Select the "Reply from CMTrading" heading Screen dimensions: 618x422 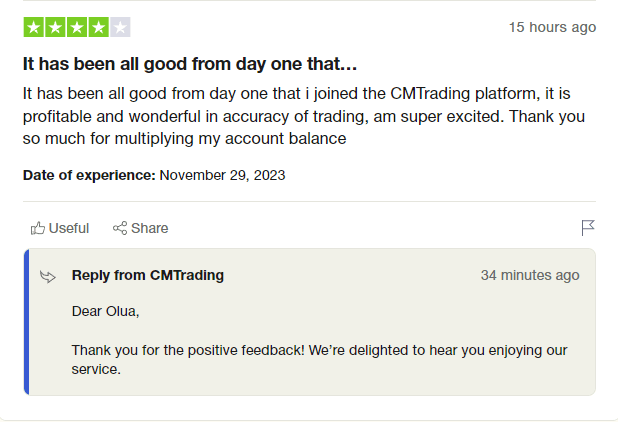tap(148, 275)
